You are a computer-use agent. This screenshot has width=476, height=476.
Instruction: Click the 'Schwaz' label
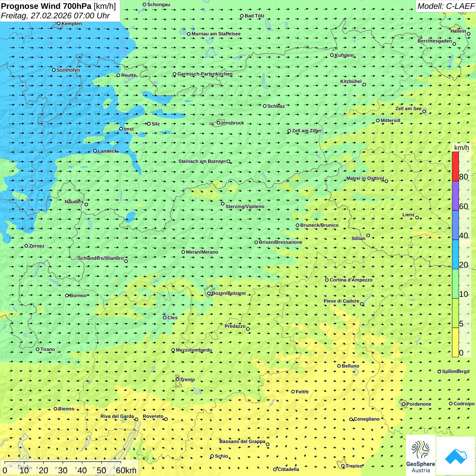[x=276, y=106]
